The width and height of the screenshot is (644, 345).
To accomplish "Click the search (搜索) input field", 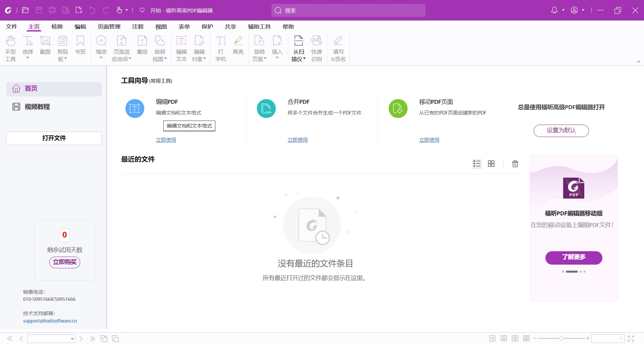I will point(348,10).
